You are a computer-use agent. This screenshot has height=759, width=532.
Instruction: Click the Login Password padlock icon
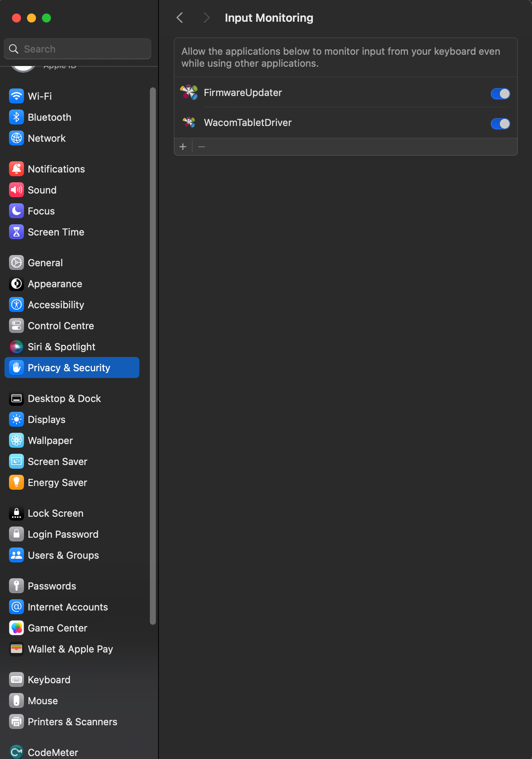coord(16,534)
